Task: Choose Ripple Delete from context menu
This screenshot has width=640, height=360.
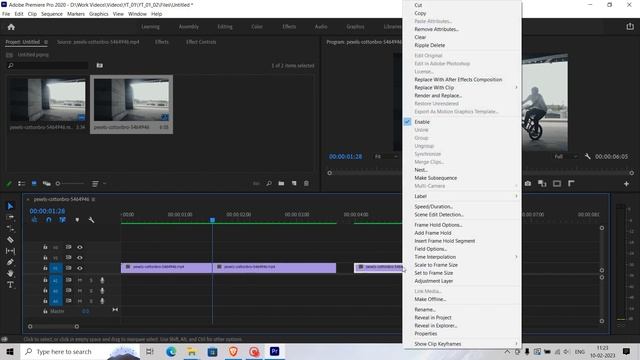Action: (429, 45)
